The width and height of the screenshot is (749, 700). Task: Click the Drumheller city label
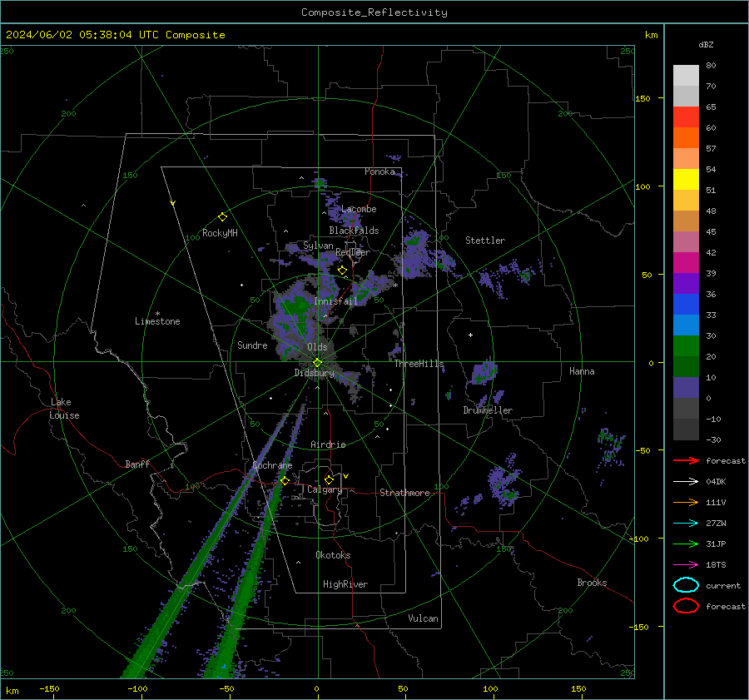tap(488, 410)
